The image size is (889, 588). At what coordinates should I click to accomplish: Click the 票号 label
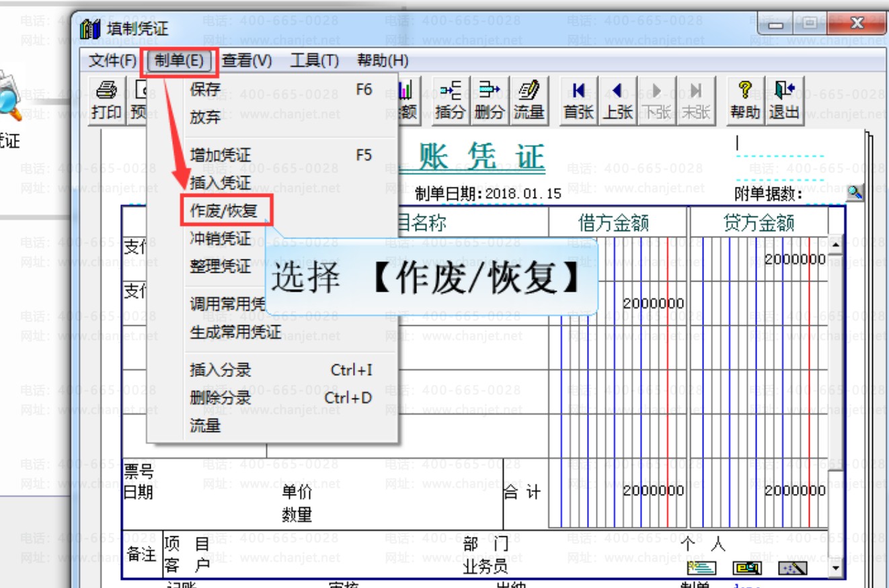click(139, 471)
